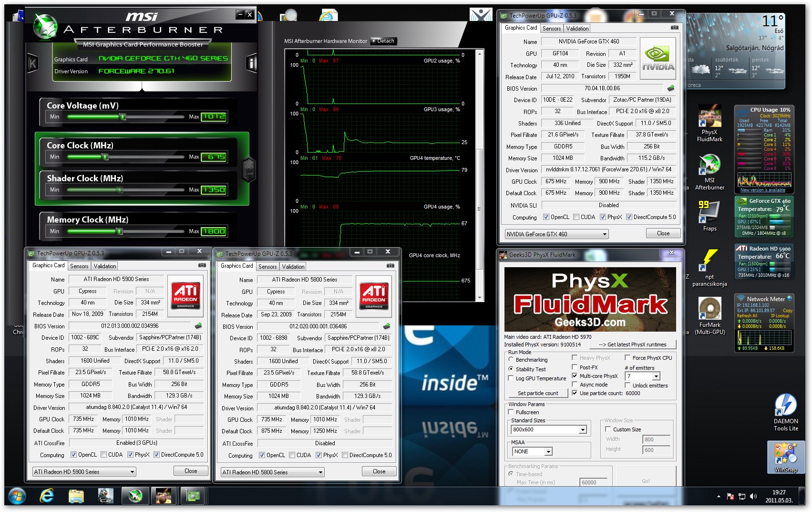
Task: Click the Windows Start button
Action: pos(17,496)
